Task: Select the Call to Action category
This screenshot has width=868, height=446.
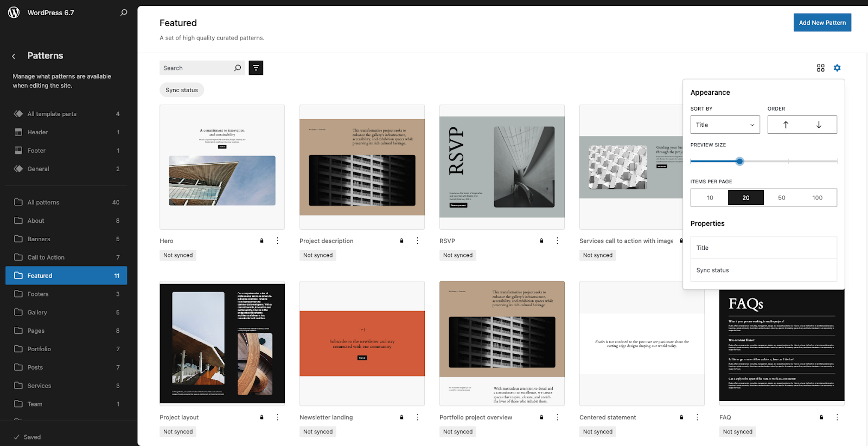Action: (66, 257)
